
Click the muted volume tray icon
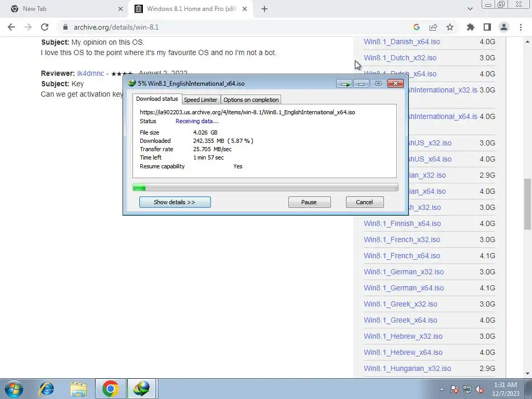point(480,390)
